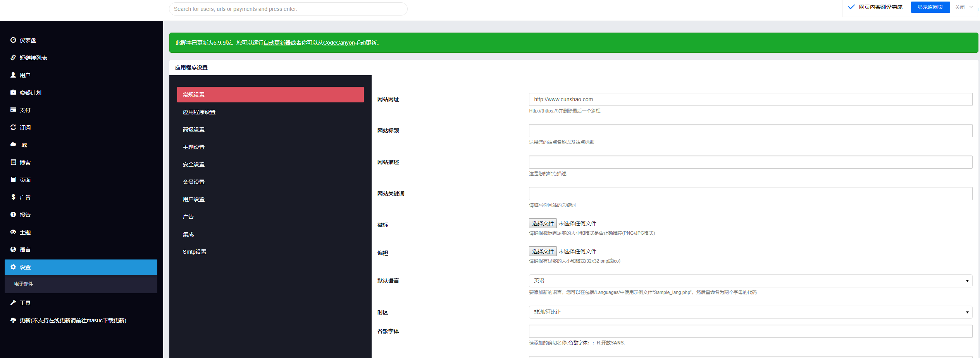Open the 套餐计划 plans section
The width and height of the screenshot is (980, 358).
[30, 92]
